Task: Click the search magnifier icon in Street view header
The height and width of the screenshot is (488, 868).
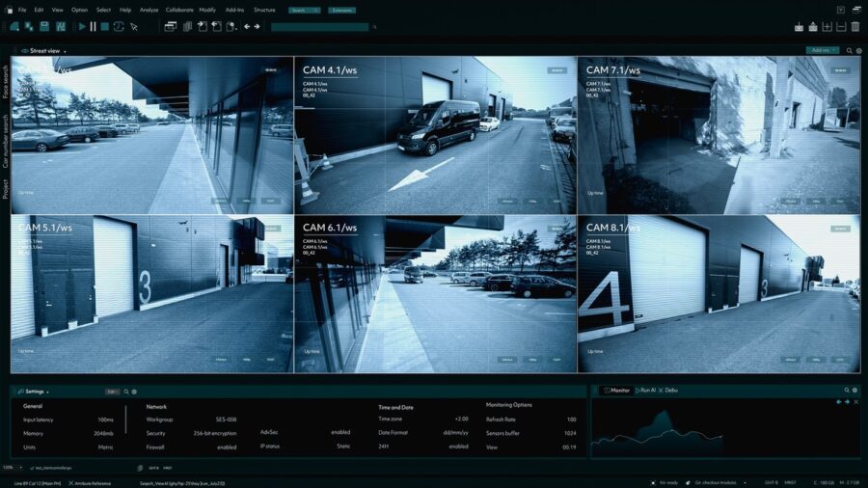Action: point(849,50)
